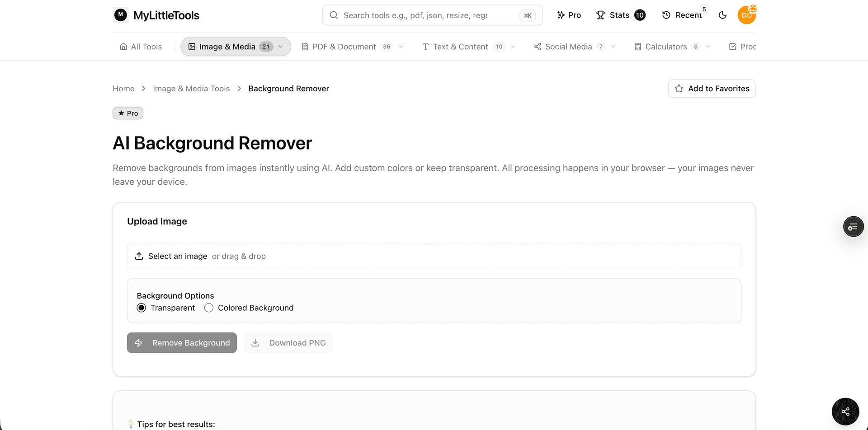This screenshot has width=868, height=430.
Task: Click the MyLittleTools logo icon
Action: tap(120, 15)
